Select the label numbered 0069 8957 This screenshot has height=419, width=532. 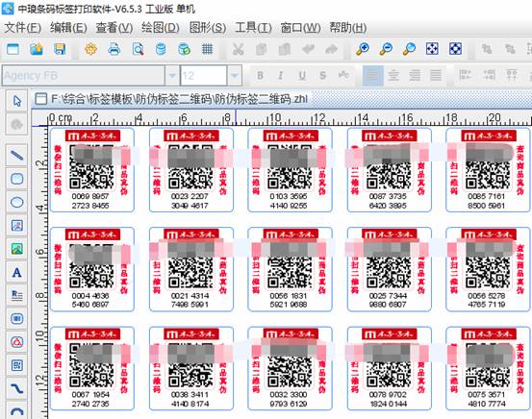pos(92,170)
